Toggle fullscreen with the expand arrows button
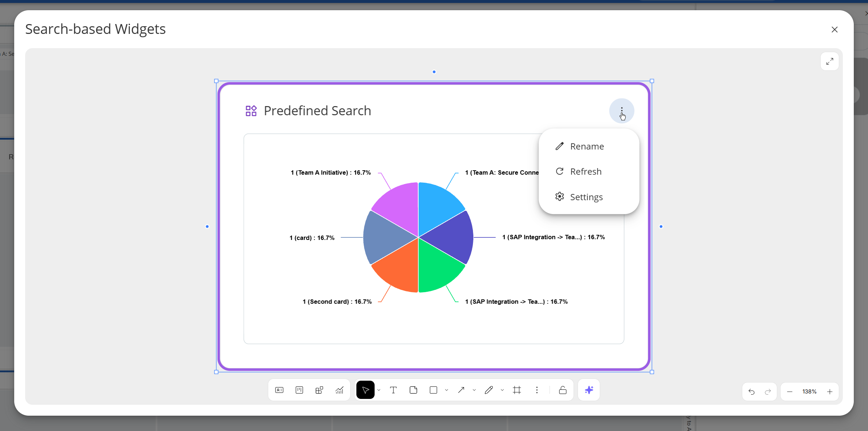This screenshot has width=868, height=431. [830, 61]
